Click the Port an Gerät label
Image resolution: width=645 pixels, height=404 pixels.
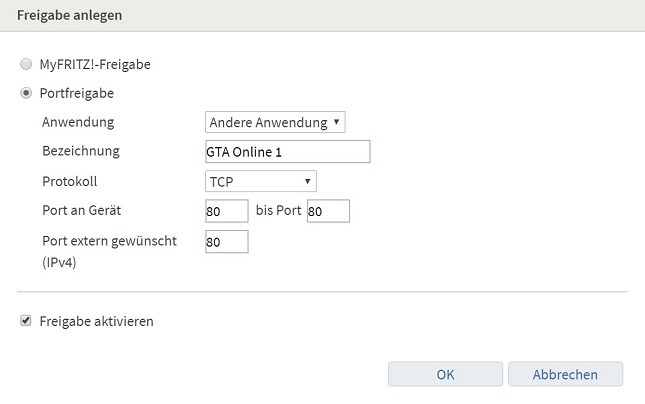pos(88,211)
